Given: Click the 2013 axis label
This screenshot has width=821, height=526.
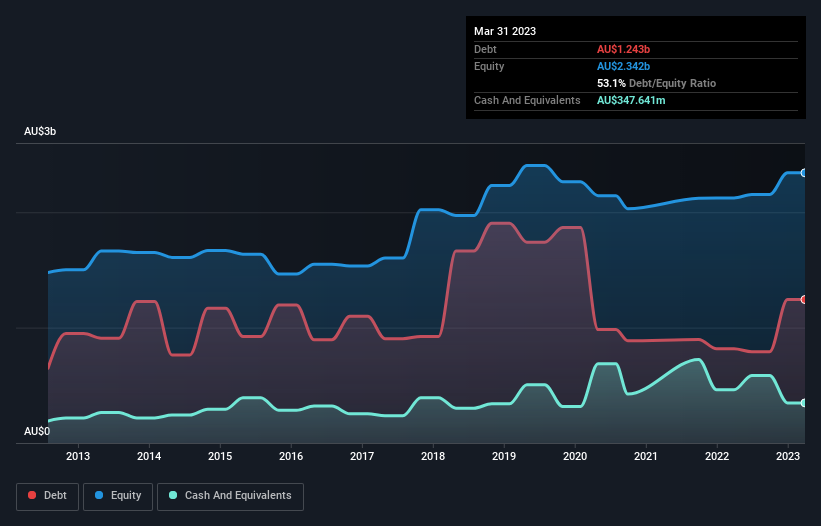Looking at the screenshot, I should pyautogui.click(x=78, y=456).
